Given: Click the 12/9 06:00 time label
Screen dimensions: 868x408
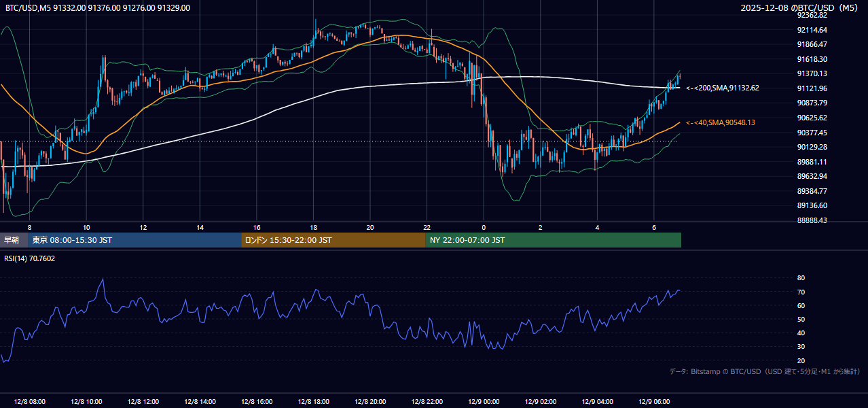Looking at the screenshot, I should click(654, 402).
